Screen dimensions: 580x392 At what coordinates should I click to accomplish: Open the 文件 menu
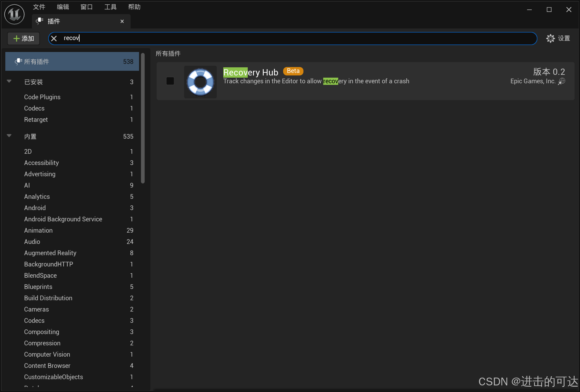(39, 7)
